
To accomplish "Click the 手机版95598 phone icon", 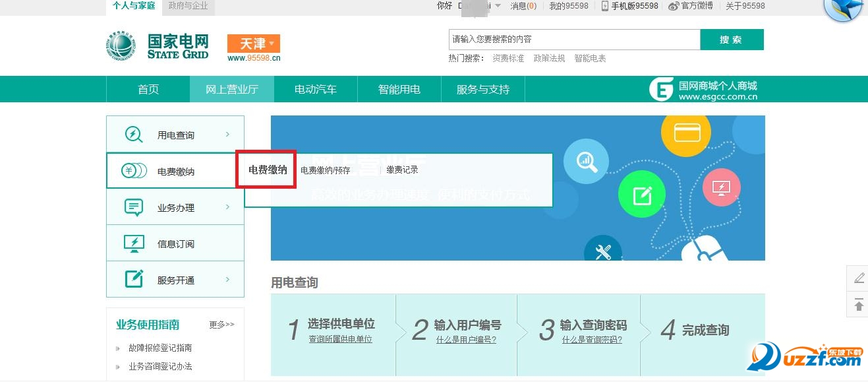I will coord(604,6).
